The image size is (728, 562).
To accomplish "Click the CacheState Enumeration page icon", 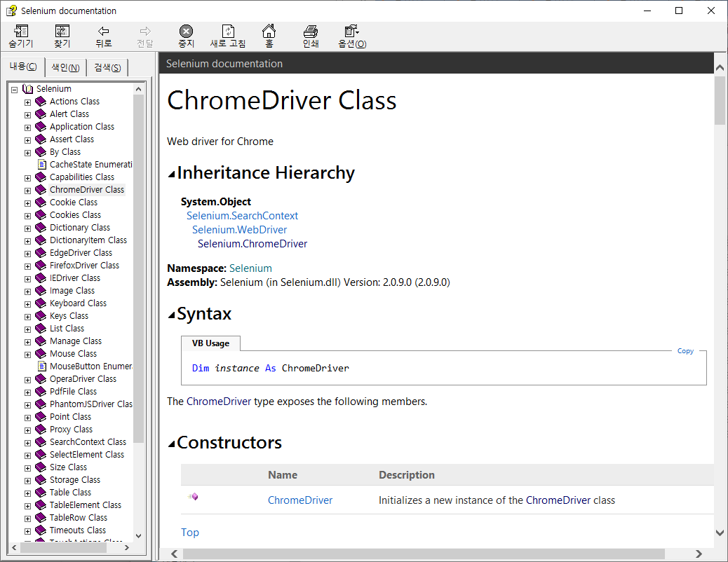I will click(42, 164).
